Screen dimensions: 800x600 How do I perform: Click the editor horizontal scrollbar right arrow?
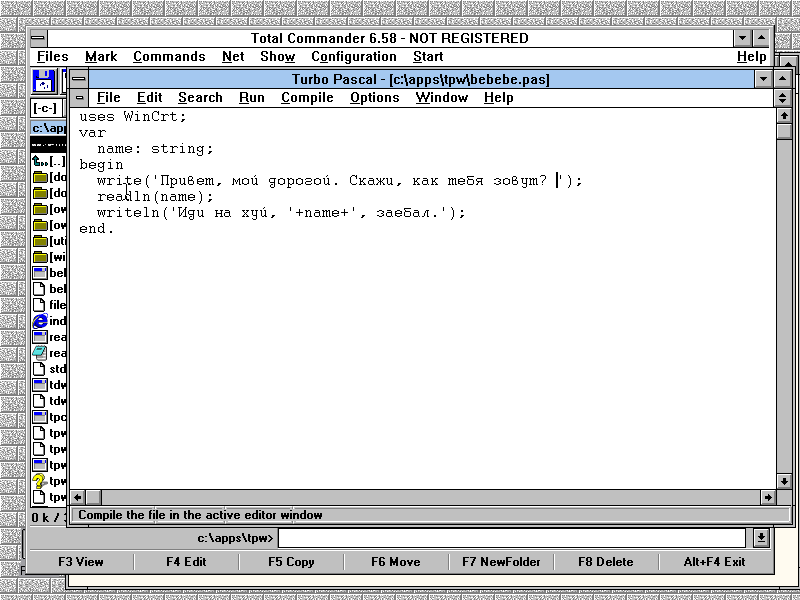pos(768,497)
